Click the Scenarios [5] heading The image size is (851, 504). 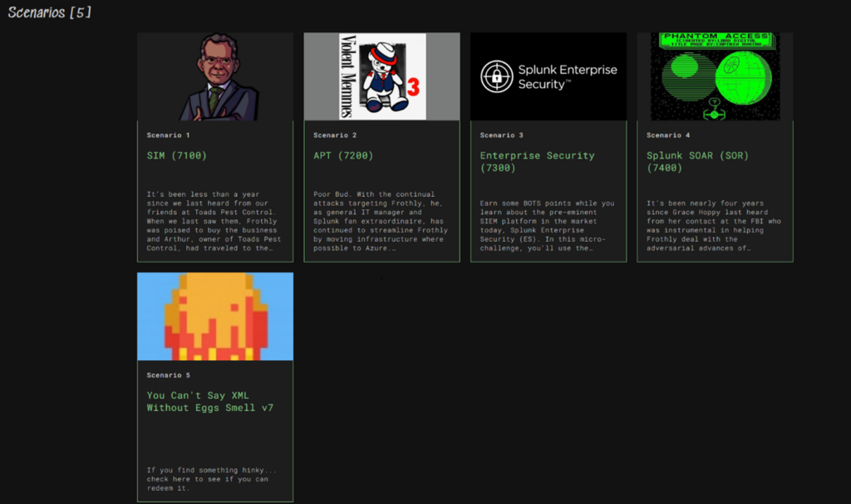[x=50, y=12]
